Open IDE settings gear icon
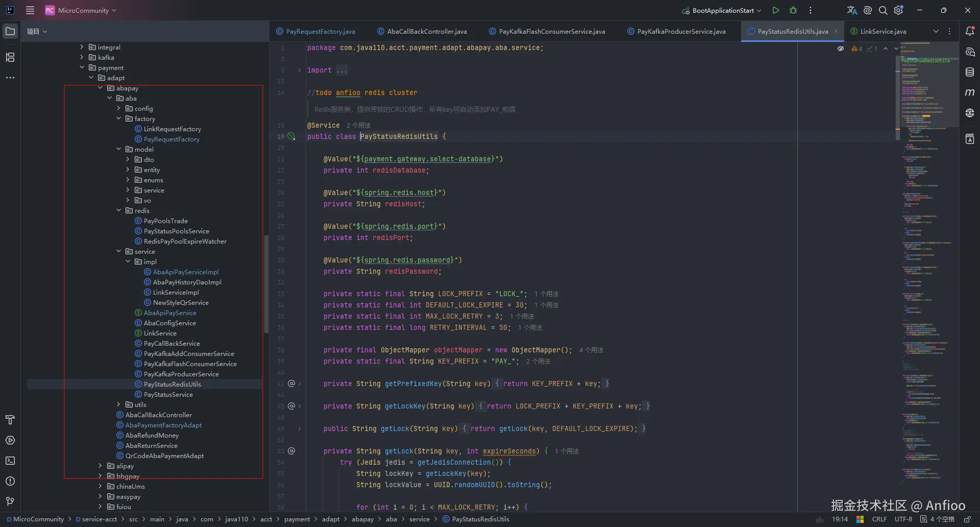Image resolution: width=980 pixels, height=527 pixels. (x=899, y=10)
